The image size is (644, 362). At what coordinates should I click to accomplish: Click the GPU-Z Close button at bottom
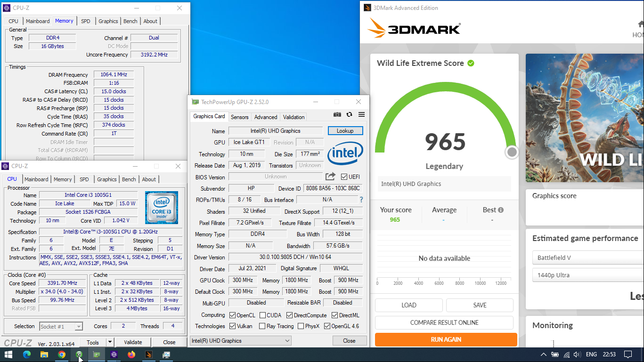tap(349, 340)
